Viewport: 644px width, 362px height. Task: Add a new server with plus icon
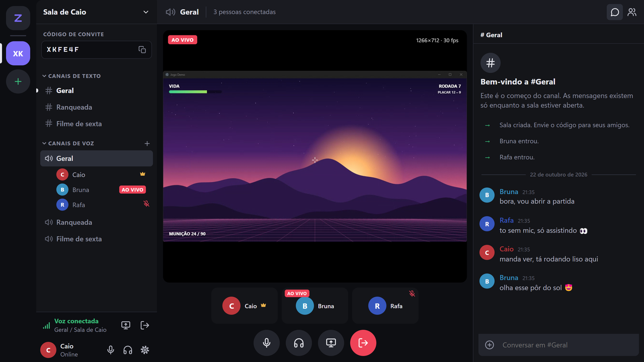pyautogui.click(x=18, y=82)
